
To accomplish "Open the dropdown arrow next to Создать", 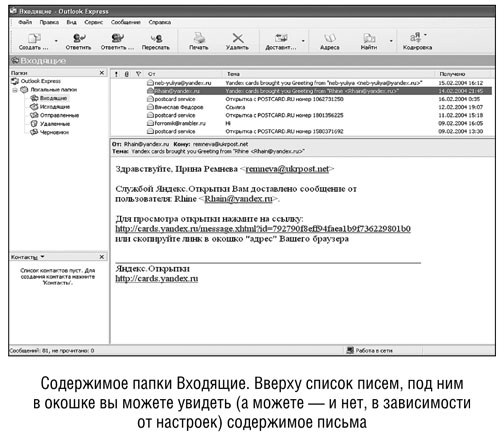I will tap(56, 41).
